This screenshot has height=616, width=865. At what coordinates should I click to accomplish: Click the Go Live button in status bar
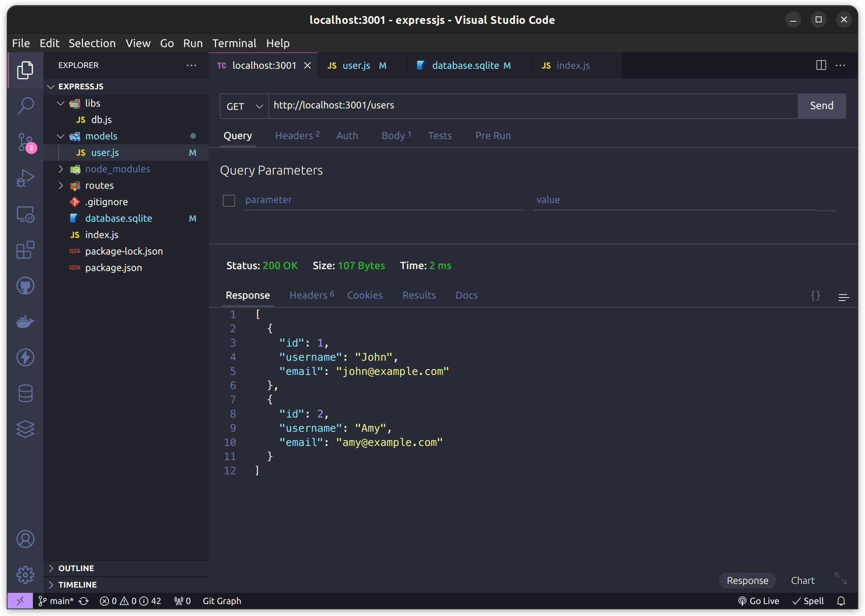click(759, 601)
